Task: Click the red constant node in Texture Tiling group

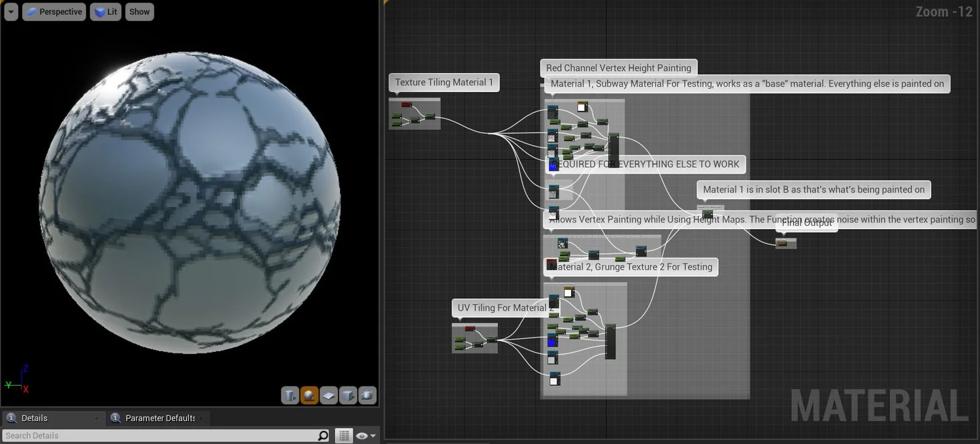Action: (406, 104)
